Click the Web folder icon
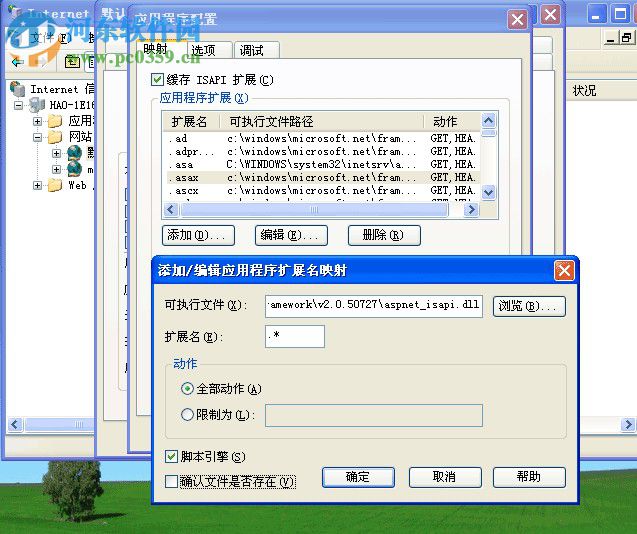Screen dimensions: 637x534 (55, 185)
